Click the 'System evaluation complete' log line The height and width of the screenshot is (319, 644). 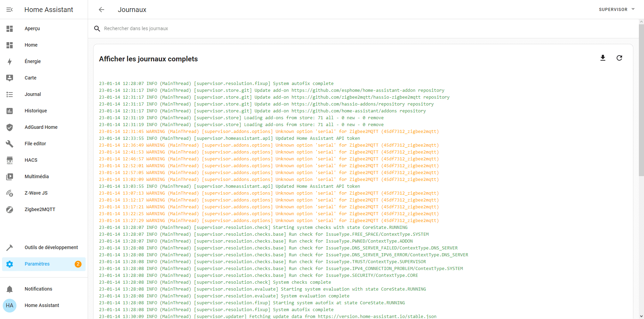point(224,296)
